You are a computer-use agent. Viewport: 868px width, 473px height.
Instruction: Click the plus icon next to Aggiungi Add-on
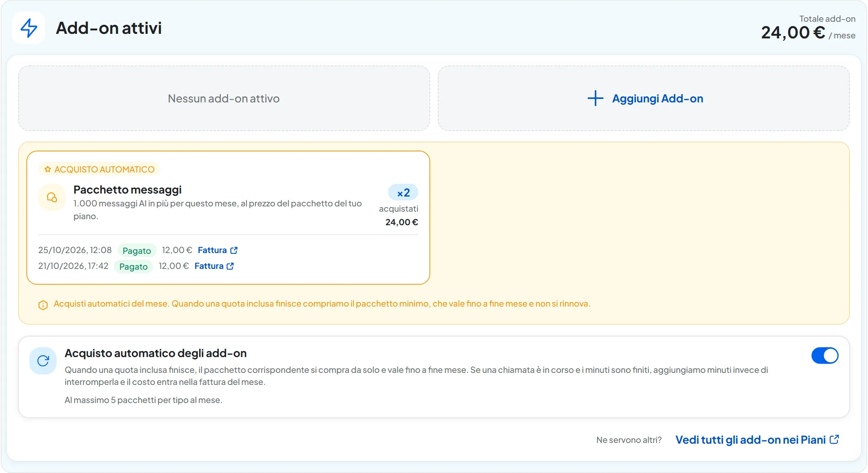tap(595, 98)
